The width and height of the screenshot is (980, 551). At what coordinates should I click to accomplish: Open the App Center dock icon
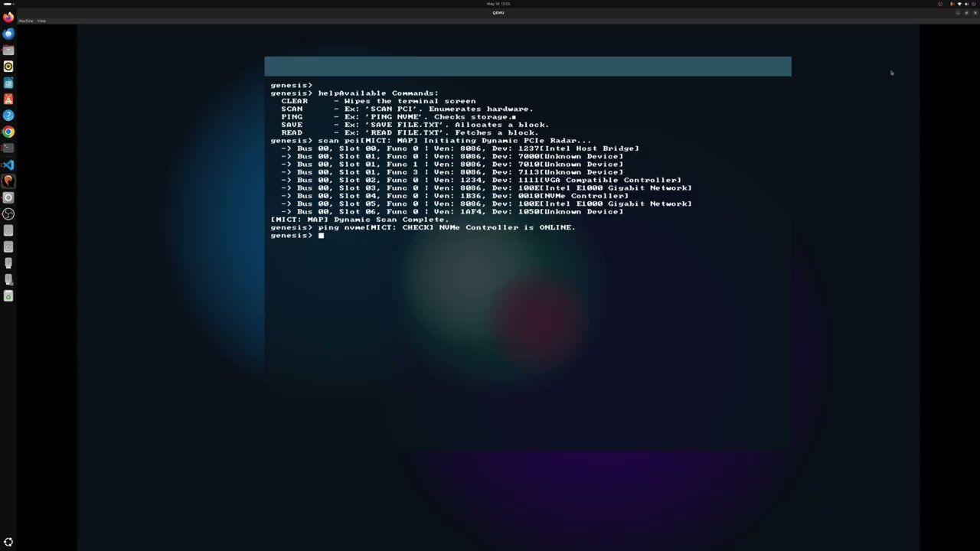point(8,99)
